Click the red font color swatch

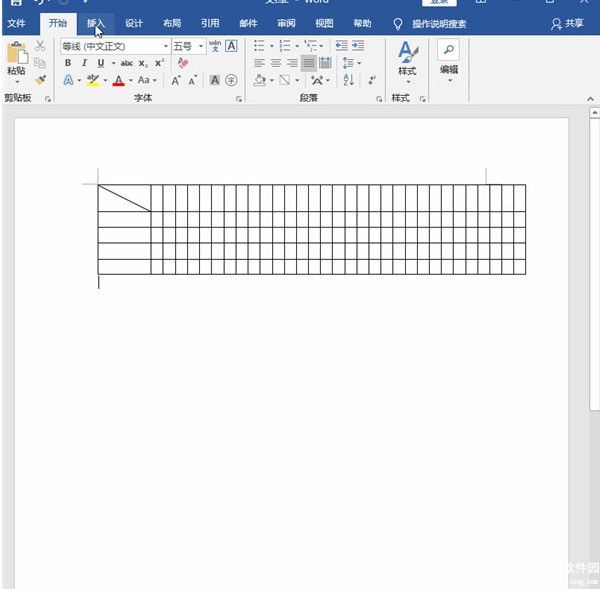(118, 80)
